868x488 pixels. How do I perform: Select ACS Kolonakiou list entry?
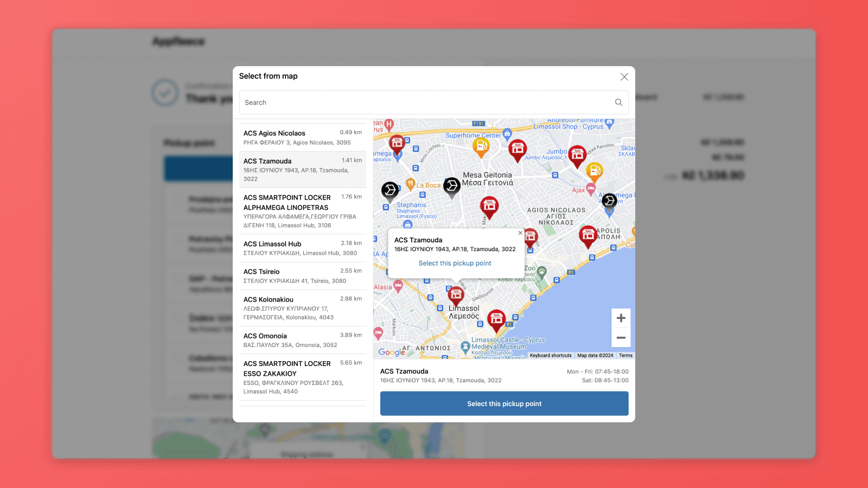click(x=303, y=308)
